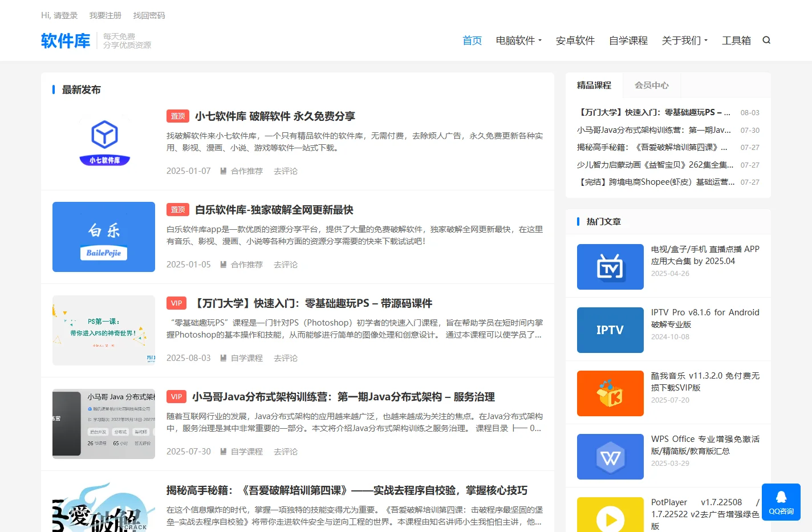The width and height of the screenshot is (812, 532).
Task: Open article 小马哥Java分布式架构训练营 服务治理
Action: 343,397
